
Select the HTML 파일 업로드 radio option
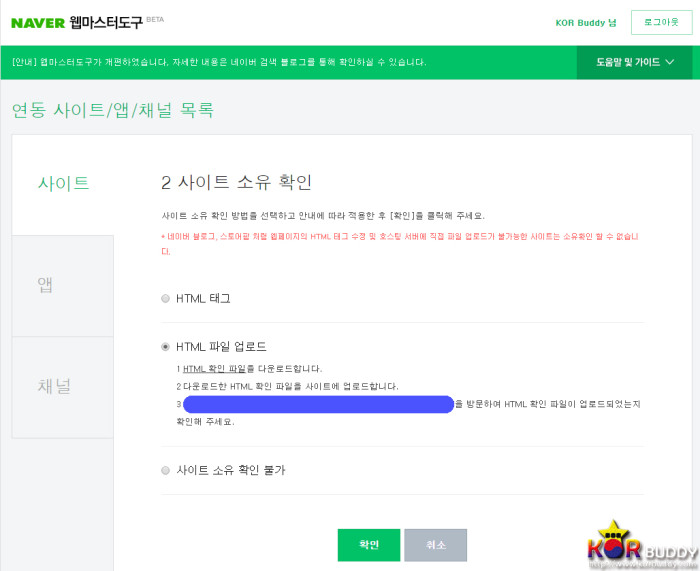(166, 347)
